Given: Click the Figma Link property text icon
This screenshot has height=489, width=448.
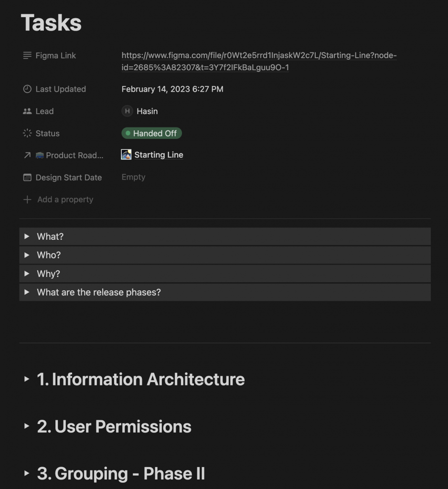Looking at the screenshot, I should pyautogui.click(x=27, y=56).
